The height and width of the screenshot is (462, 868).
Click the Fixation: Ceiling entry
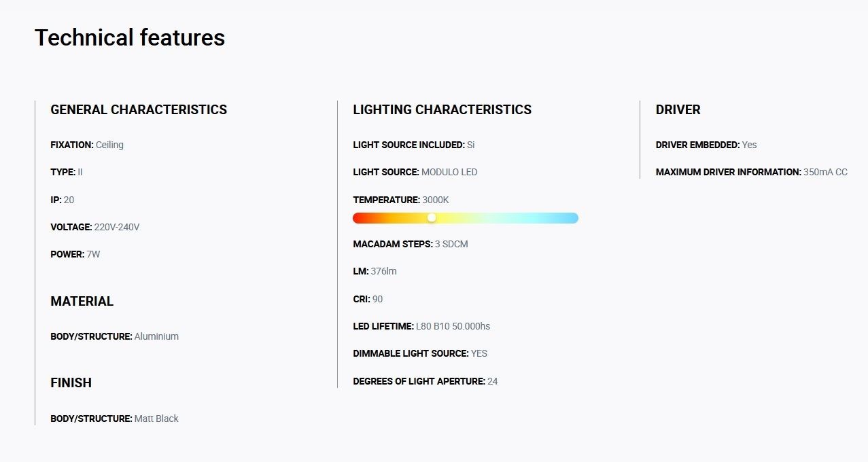pyautogui.click(x=87, y=145)
